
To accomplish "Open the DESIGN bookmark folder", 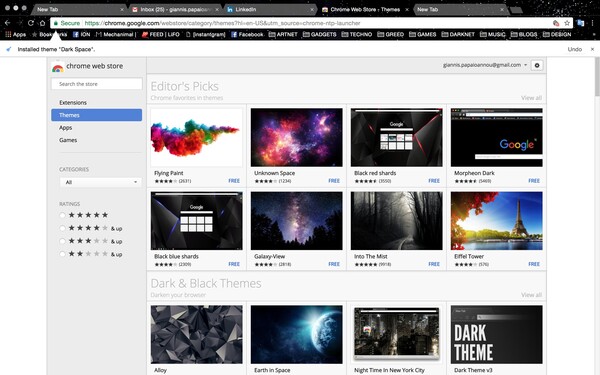I will click(x=557, y=34).
